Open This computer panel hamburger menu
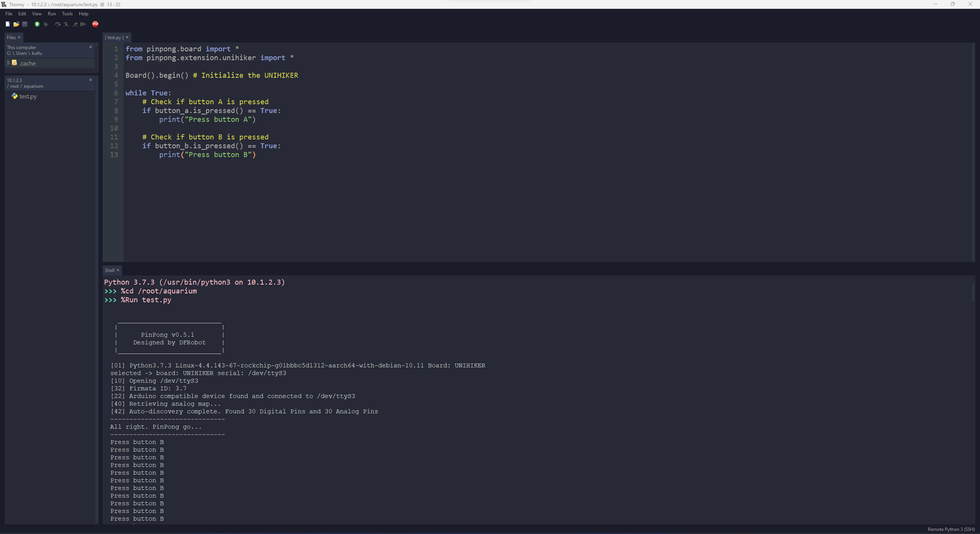Image resolution: width=980 pixels, height=534 pixels. 91,47
